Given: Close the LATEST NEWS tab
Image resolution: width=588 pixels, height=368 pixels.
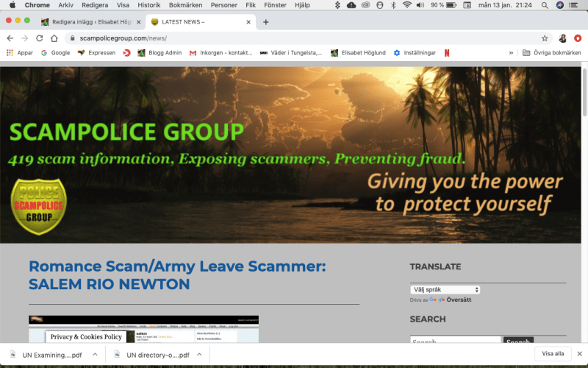Looking at the screenshot, I should [x=248, y=22].
